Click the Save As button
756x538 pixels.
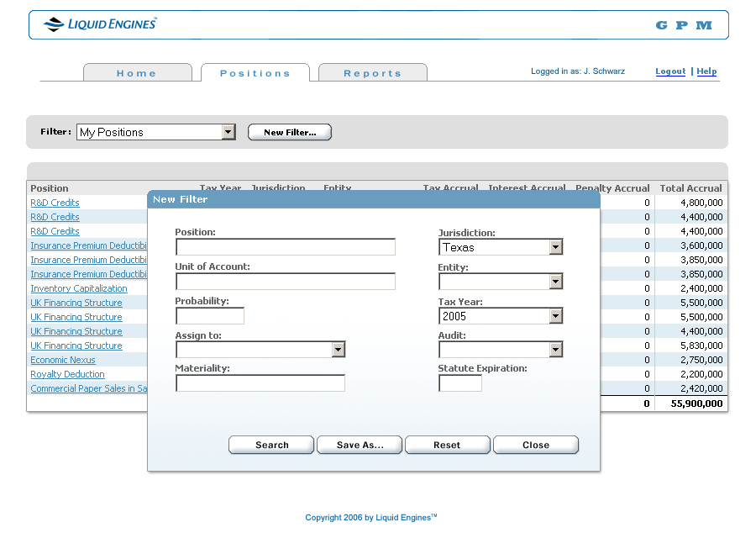click(359, 445)
